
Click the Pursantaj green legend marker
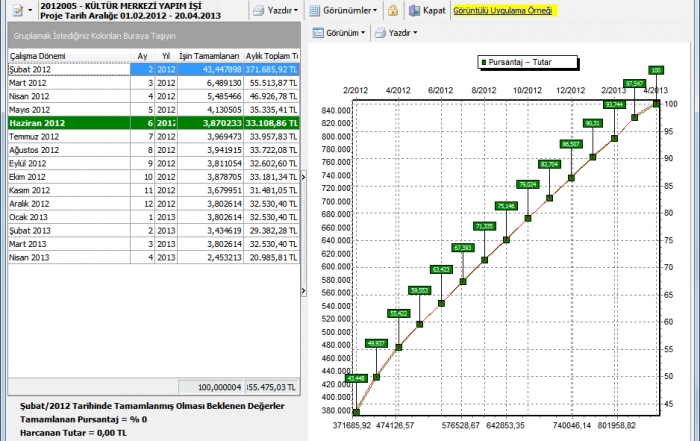point(486,62)
